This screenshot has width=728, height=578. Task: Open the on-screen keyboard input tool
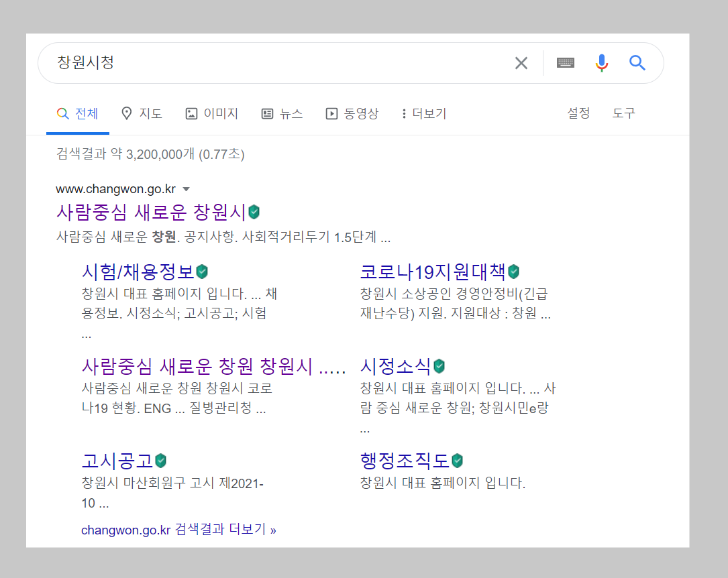click(x=565, y=62)
